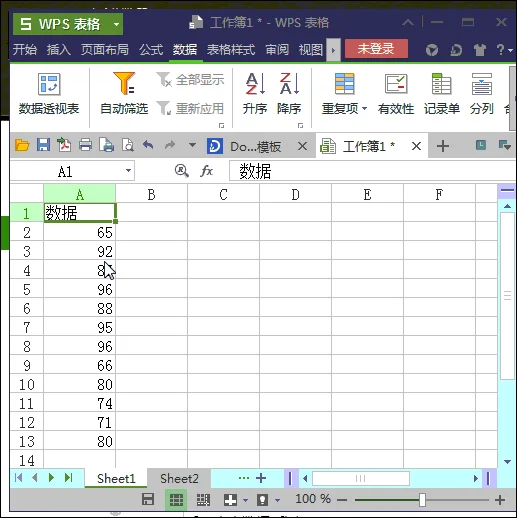Image resolution: width=517 pixels, height=518 pixels.
Task: Open the 表格样式 ribbon tab
Action: click(x=231, y=50)
